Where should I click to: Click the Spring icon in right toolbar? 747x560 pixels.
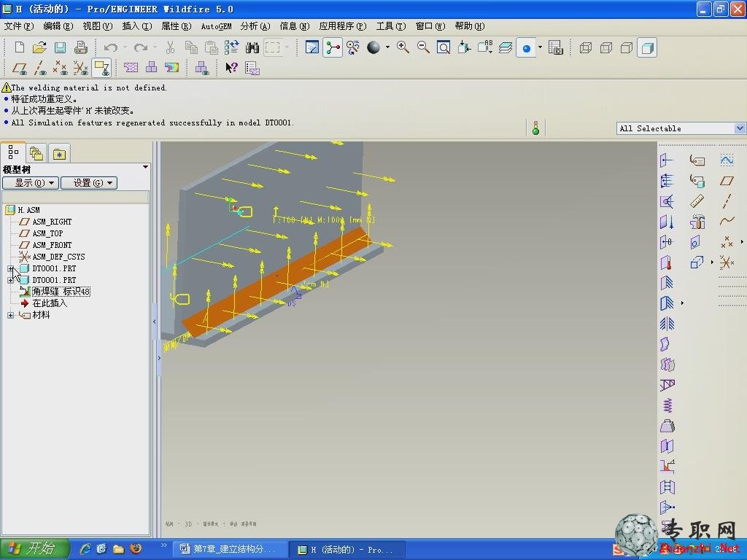point(667,405)
